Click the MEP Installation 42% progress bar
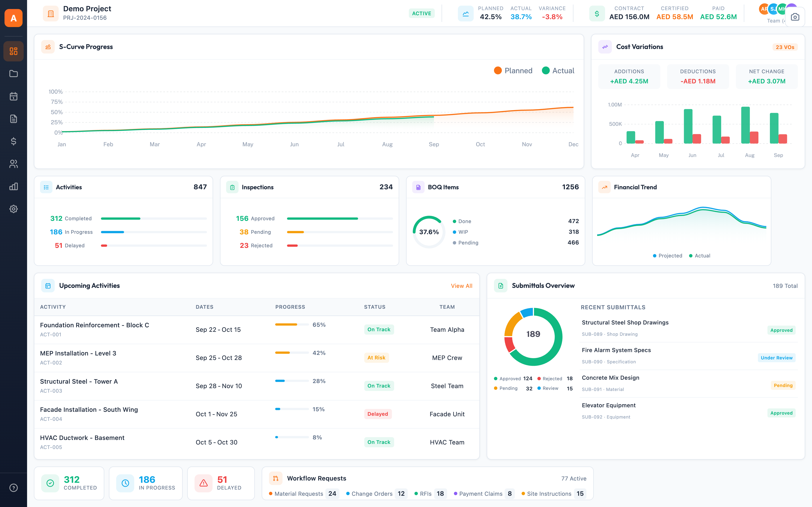Screen dimensions: 812x507 (x=291, y=352)
